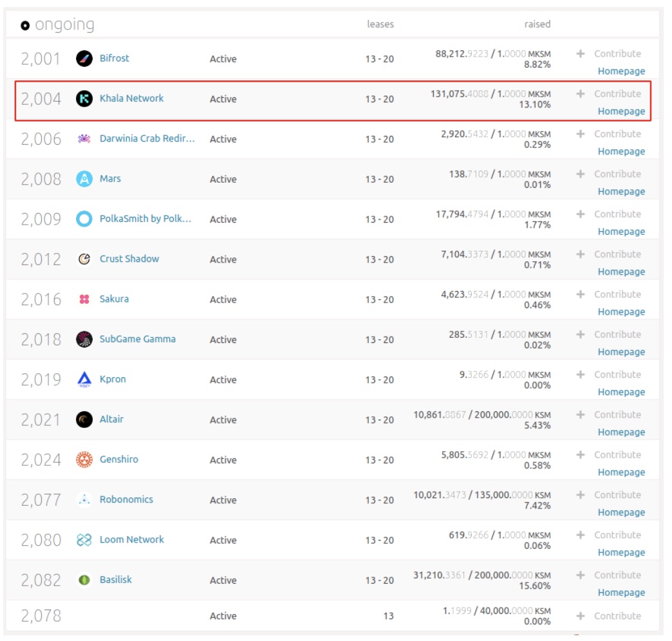The width and height of the screenshot is (672, 641).
Task: Click the 'raised' column header
Action: point(537,24)
